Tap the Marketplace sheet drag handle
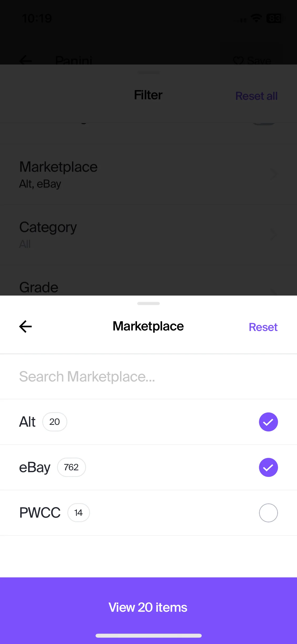The image size is (297, 644). click(x=148, y=303)
